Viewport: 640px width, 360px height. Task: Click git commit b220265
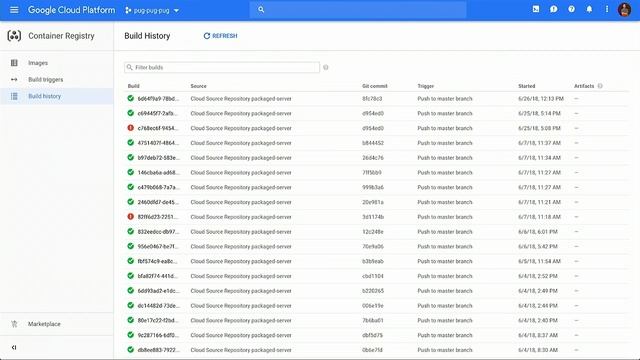pyautogui.click(x=373, y=291)
